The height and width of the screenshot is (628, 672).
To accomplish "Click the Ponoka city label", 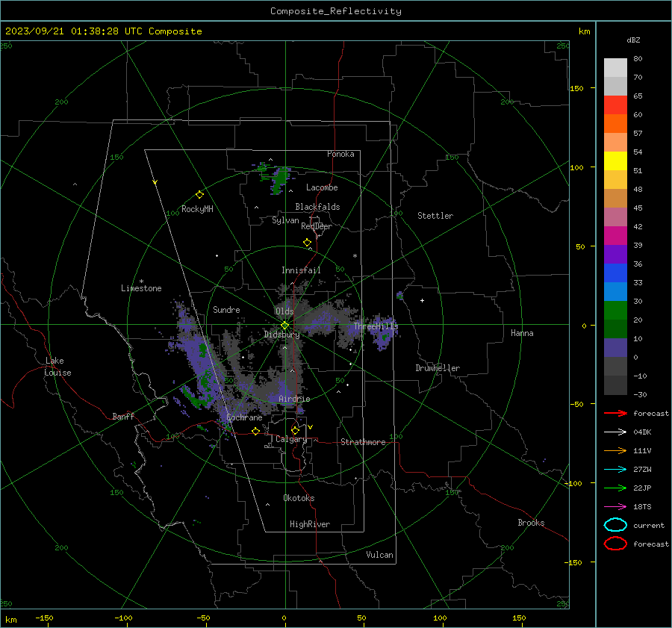I will [340, 154].
